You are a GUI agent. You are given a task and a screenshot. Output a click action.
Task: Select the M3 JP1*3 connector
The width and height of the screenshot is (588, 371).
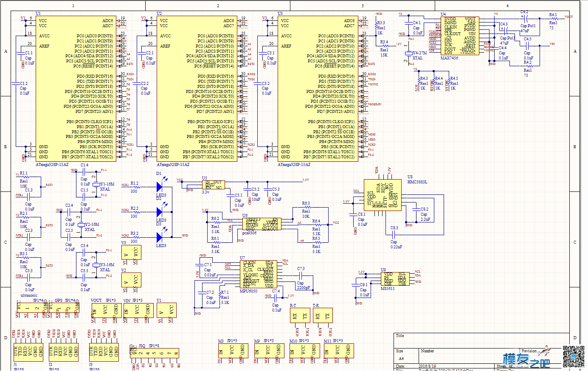(232, 350)
